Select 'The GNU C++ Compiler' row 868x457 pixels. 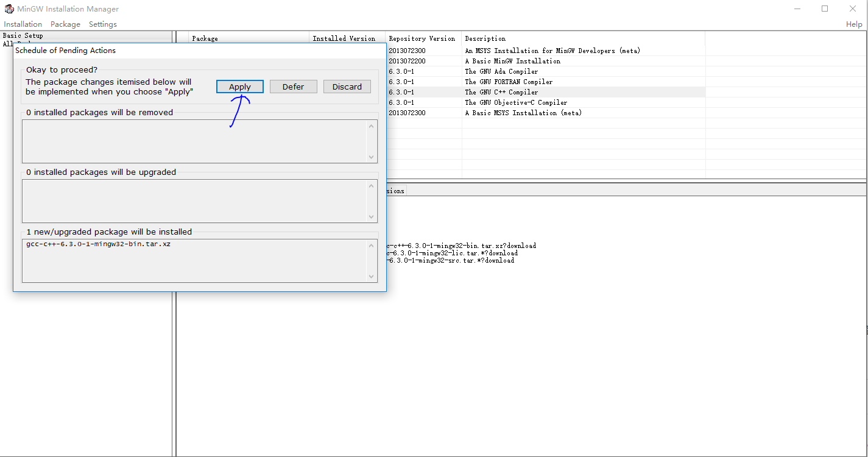click(x=546, y=92)
